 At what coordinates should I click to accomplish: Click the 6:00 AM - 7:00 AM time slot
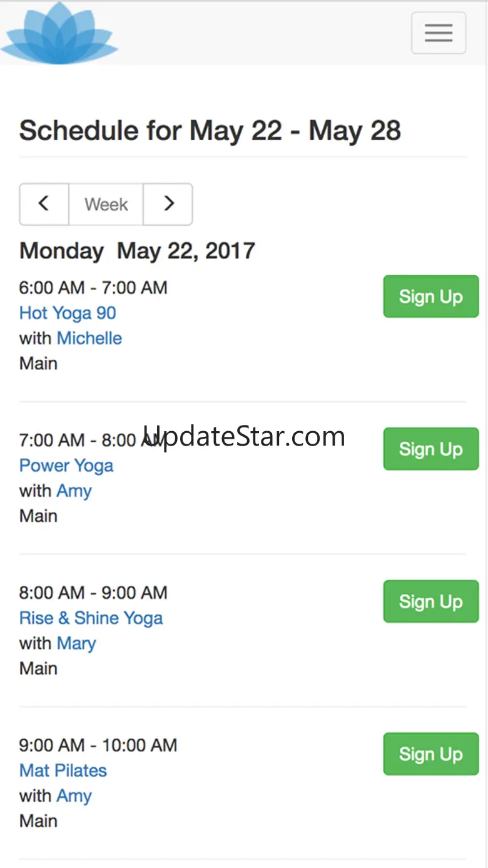(x=93, y=288)
